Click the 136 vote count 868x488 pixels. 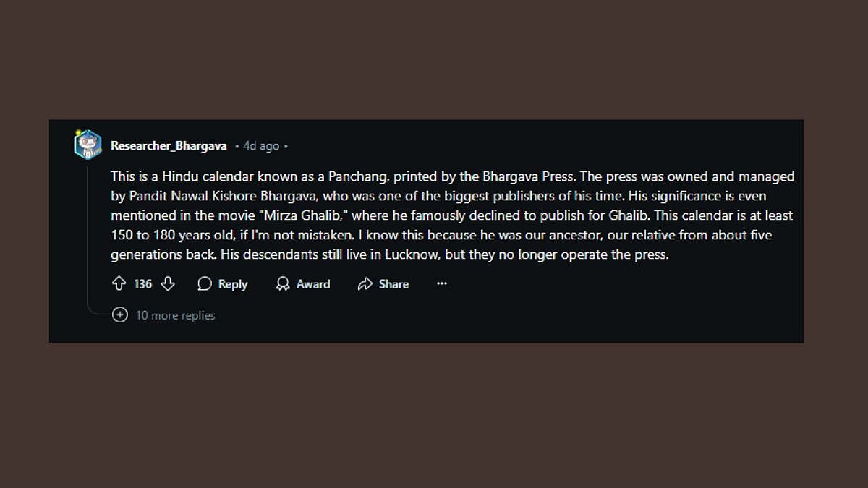click(143, 284)
